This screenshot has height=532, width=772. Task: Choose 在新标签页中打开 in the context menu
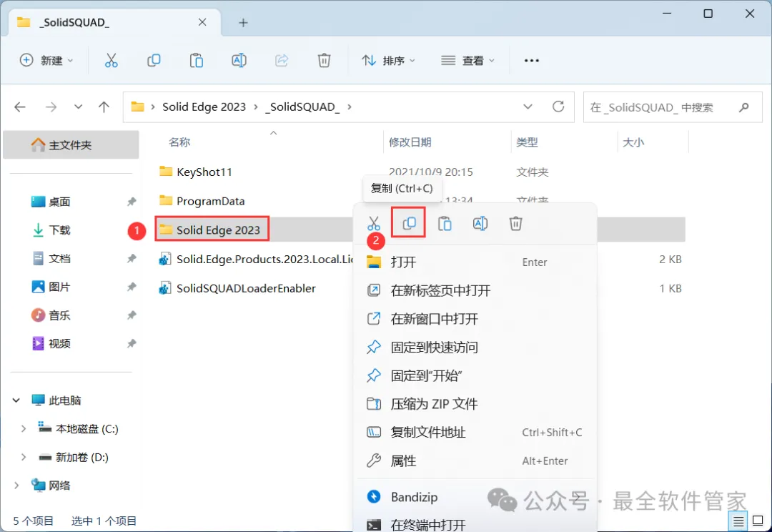click(x=475, y=290)
